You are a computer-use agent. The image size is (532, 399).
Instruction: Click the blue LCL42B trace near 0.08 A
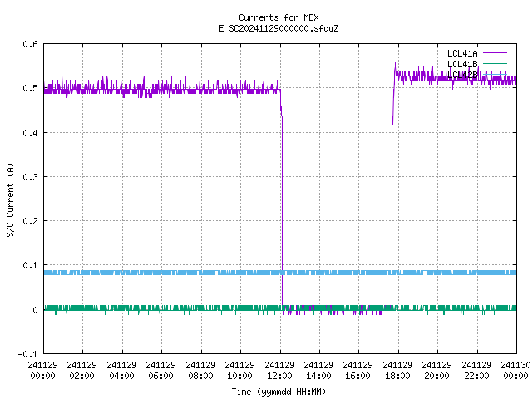(x=280, y=273)
